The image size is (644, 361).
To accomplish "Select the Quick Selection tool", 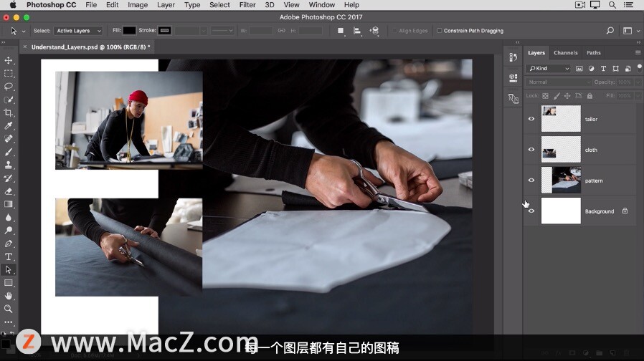I will [x=8, y=100].
